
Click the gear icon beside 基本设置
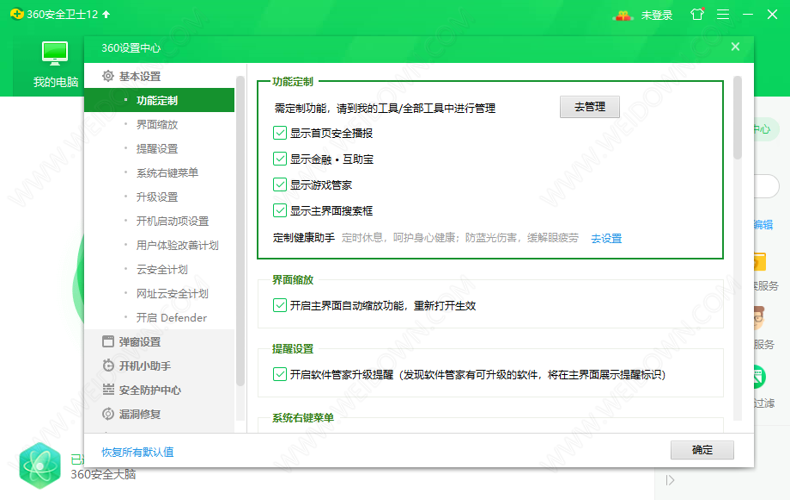click(x=108, y=76)
